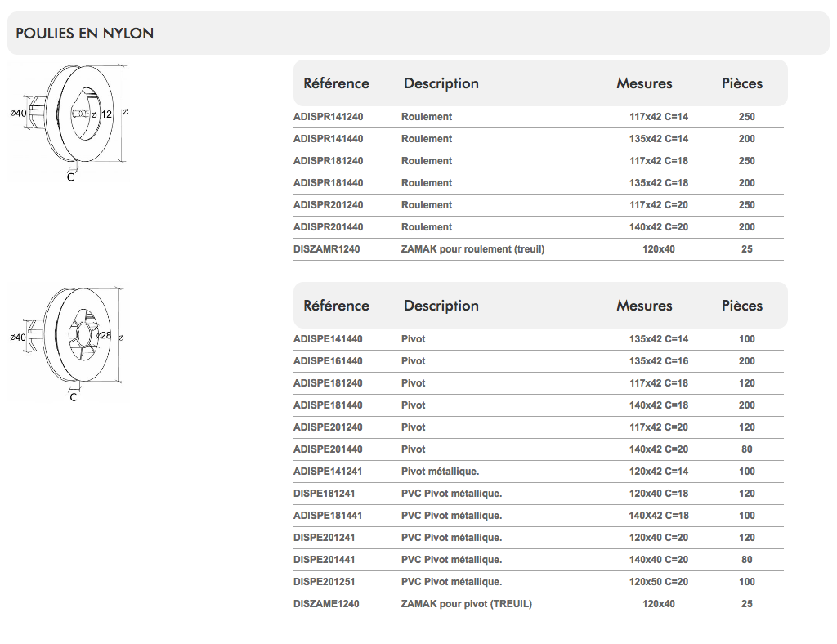Viewport: 837px width, 644px height.
Task: Select reference ADISPR181440
Action: pyautogui.click(x=328, y=182)
